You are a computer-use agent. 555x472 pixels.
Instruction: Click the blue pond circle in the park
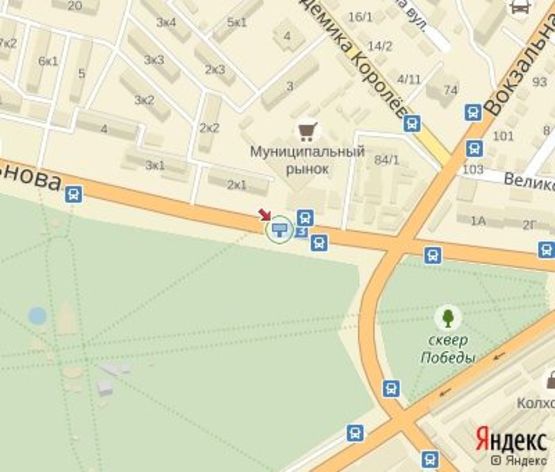(x=38, y=316)
